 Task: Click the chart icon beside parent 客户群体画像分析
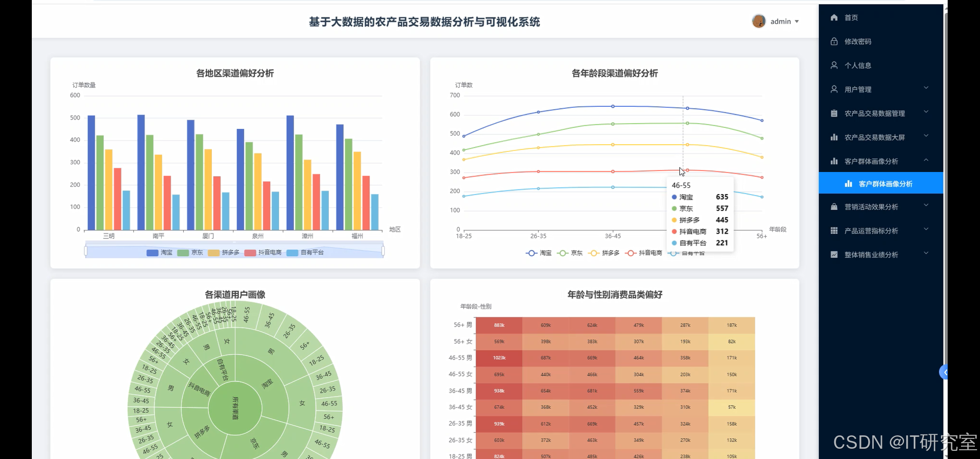point(834,161)
